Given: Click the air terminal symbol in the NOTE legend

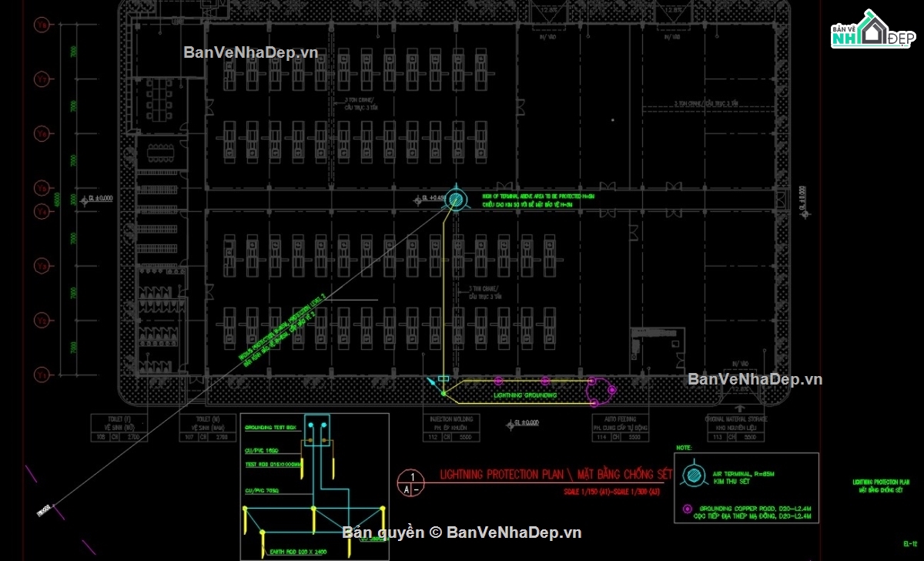Looking at the screenshot, I should pos(695,475).
